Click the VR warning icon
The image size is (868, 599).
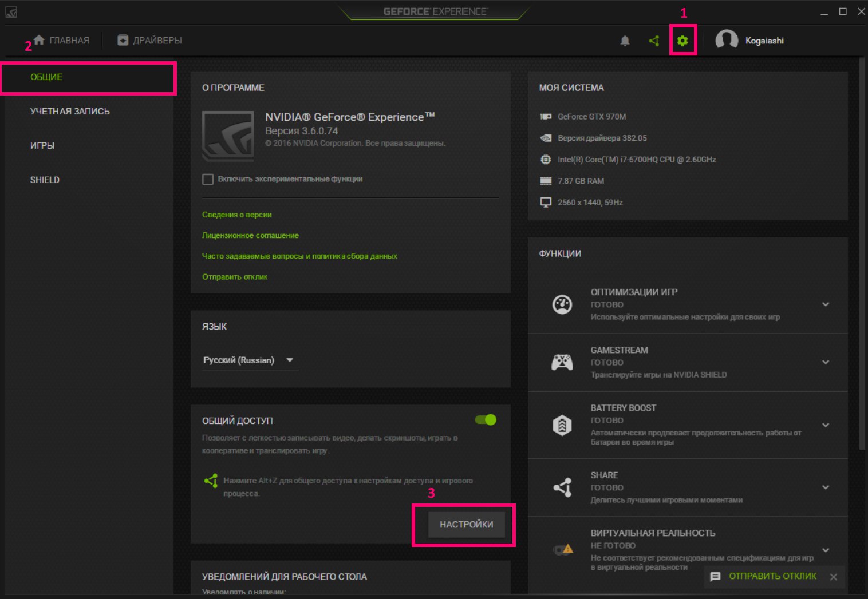(563, 549)
